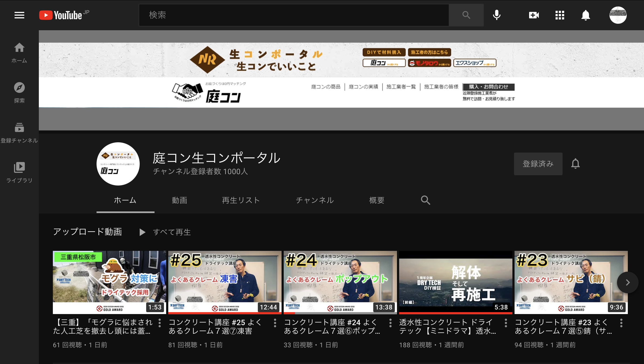This screenshot has height=364, width=644.
Task: Open ライブラリ in the left sidebar
Action: click(x=19, y=173)
